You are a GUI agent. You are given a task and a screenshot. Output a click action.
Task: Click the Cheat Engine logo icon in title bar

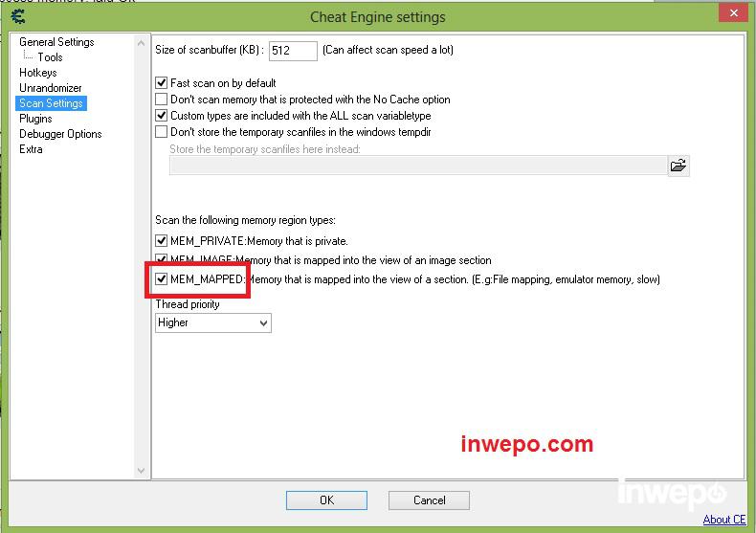pyautogui.click(x=18, y=16)
